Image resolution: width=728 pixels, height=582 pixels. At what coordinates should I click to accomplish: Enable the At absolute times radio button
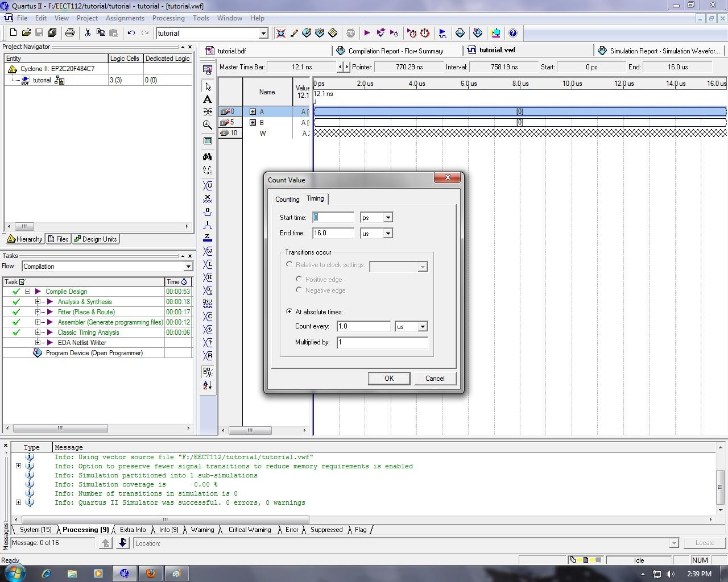tap(289, 311)
